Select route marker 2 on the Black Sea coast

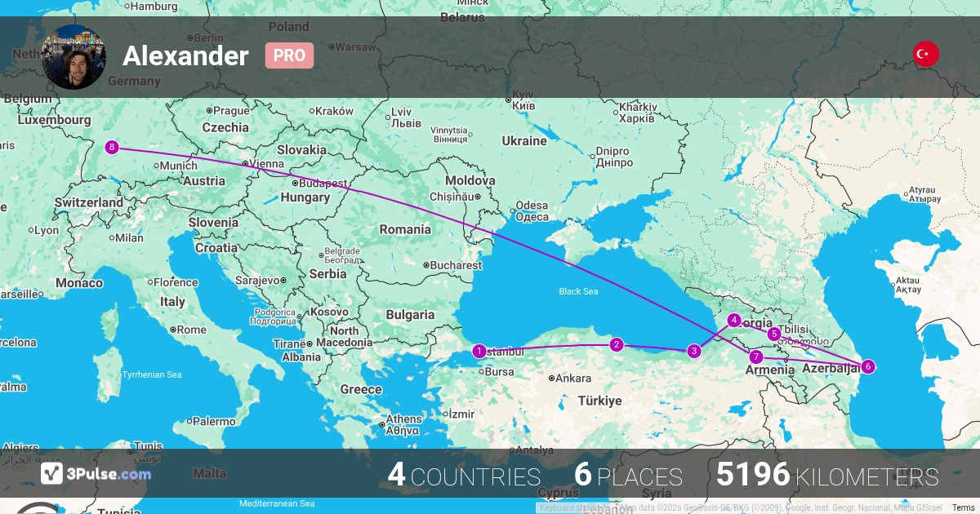[617, 345]
